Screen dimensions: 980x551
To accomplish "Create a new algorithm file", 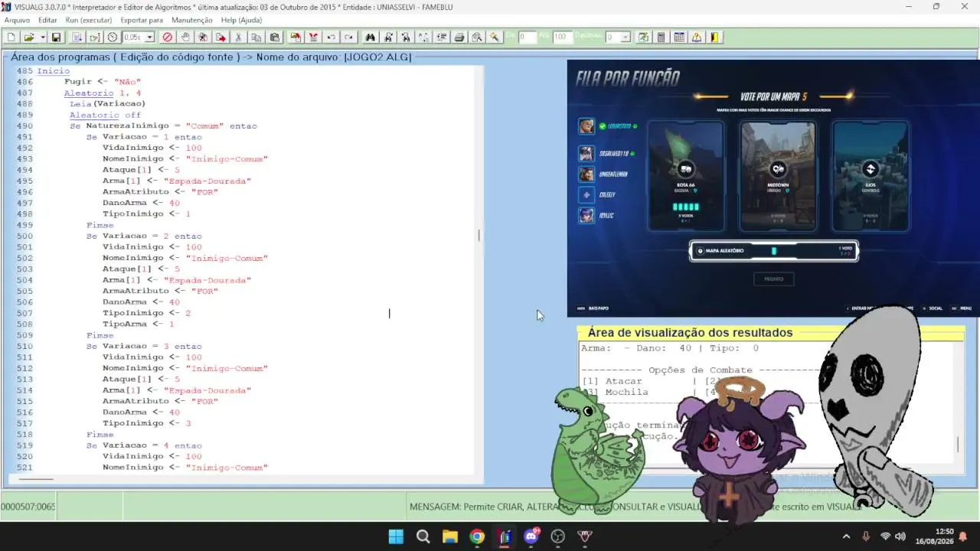I will click(x=11, y=37).
